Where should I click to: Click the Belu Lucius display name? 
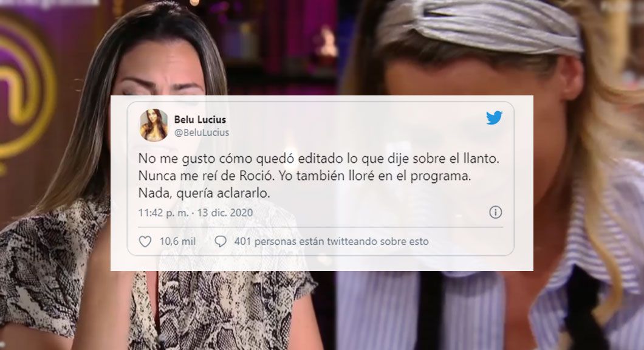click(x=200, y=120)
